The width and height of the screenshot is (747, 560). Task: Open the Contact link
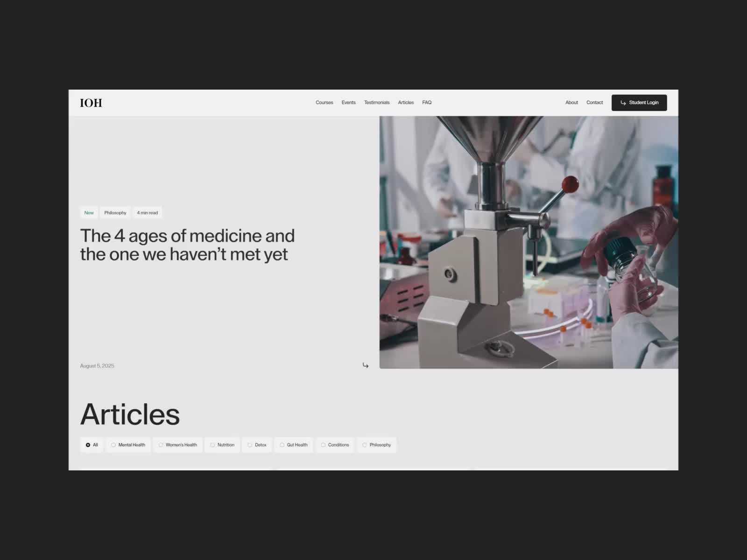pyautogui.click(x=594, y=103)
